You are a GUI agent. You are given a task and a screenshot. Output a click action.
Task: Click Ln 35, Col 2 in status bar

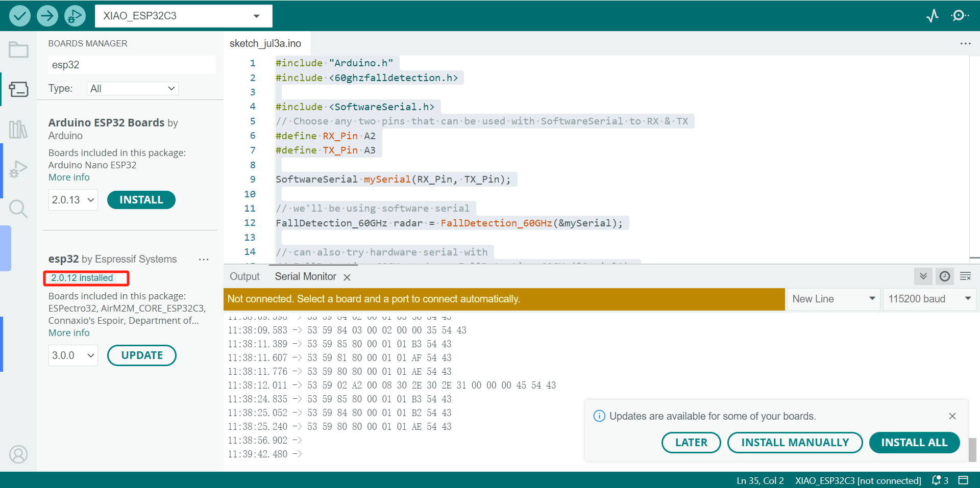(x=760, y=480)
